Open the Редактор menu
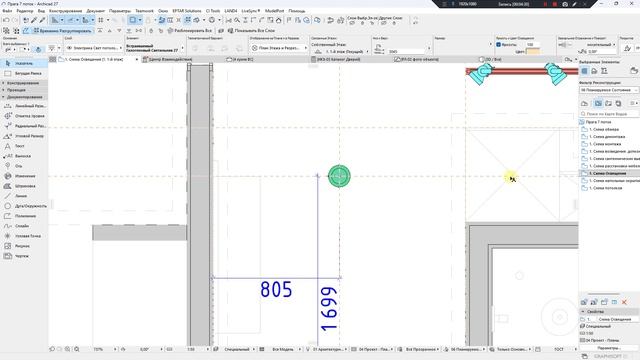Viewport: 640px width, 360px height. (24, 11)
